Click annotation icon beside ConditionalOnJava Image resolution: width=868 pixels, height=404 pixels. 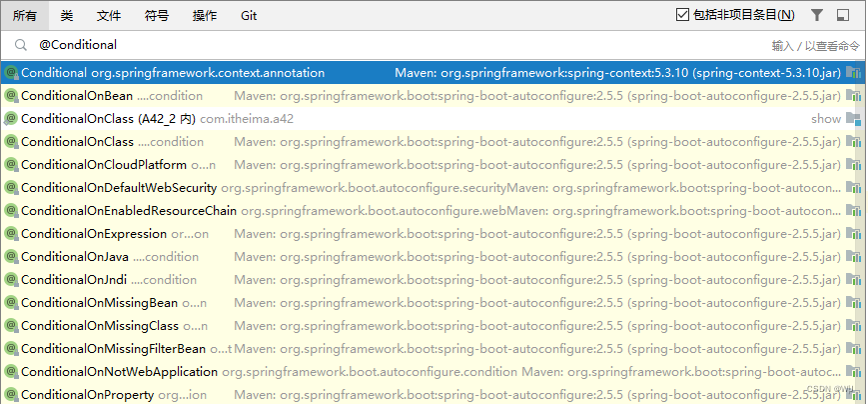pos(11,257)
